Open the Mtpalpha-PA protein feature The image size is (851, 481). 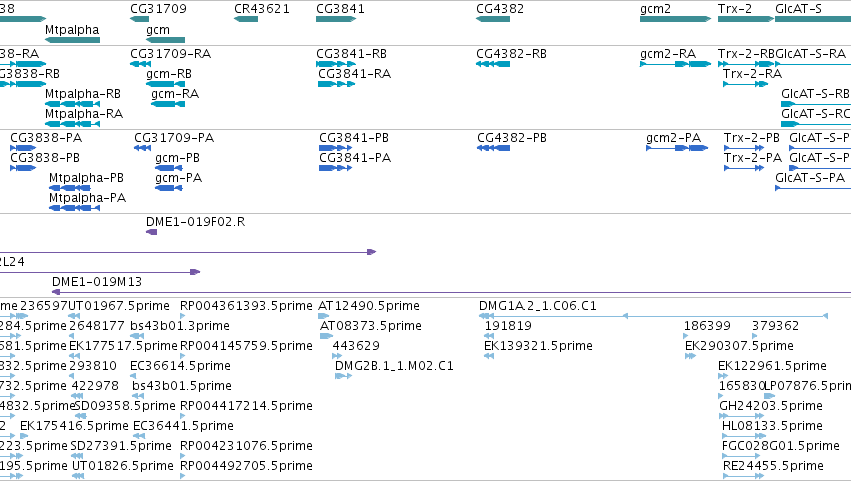(x=74, y=208)
